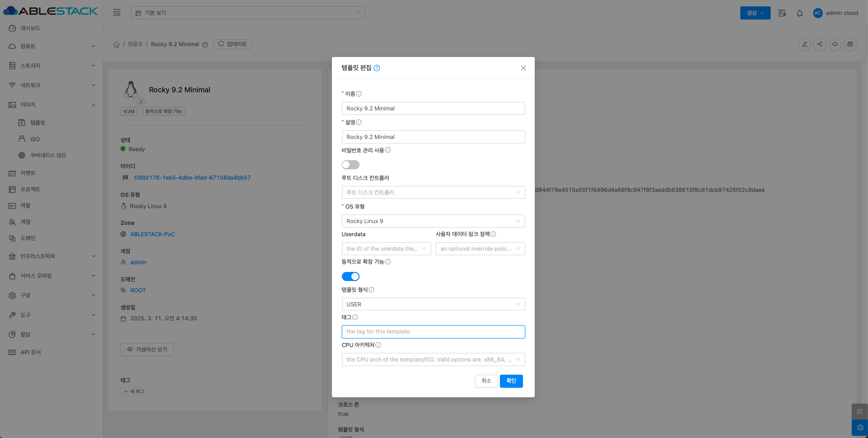Click the info icon next to 템플릿 형식
The width and height of the screenshot is (868, 438).
[x=371, y=290]
